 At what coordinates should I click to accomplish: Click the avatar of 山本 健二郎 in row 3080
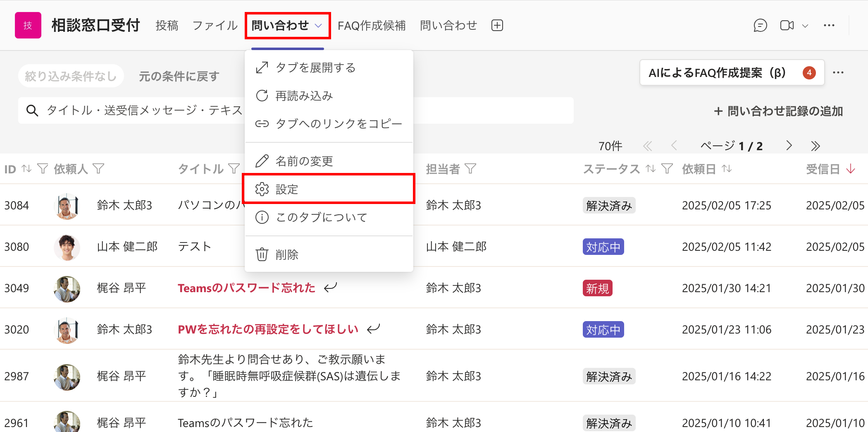coord(67,247)
